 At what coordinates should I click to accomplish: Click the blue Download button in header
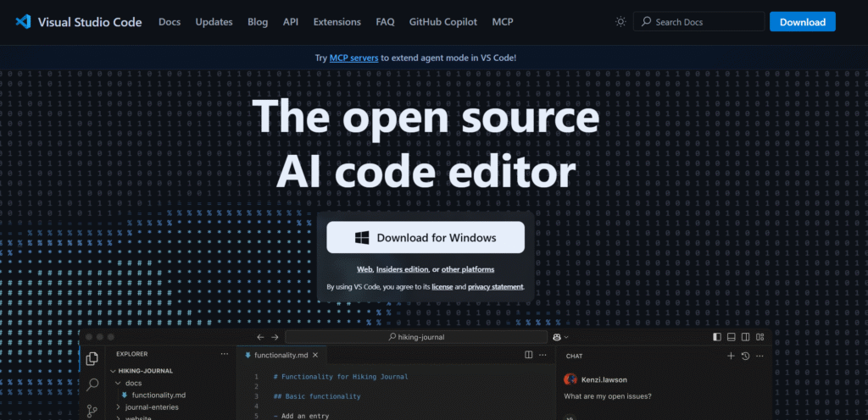803,22
